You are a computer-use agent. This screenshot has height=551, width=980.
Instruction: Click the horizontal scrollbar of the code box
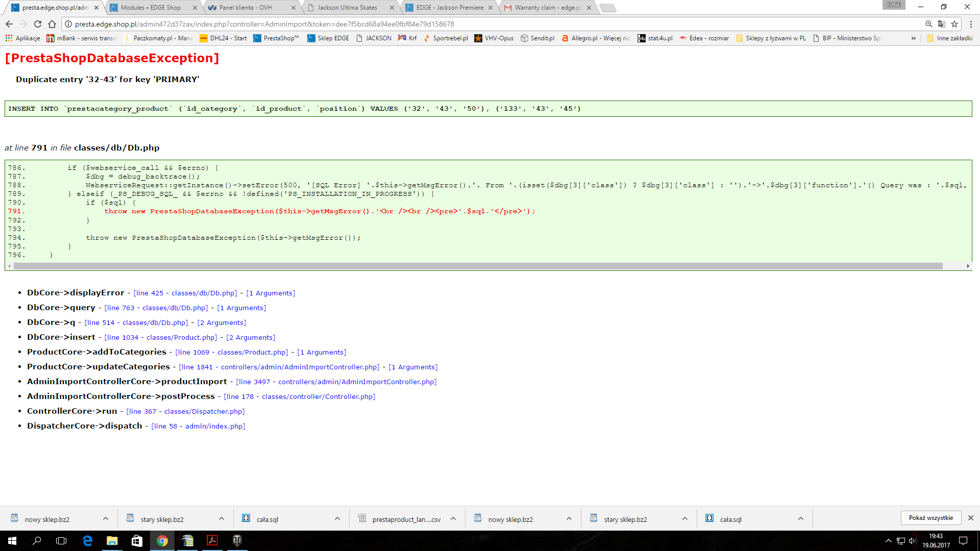tap(477, 266)
